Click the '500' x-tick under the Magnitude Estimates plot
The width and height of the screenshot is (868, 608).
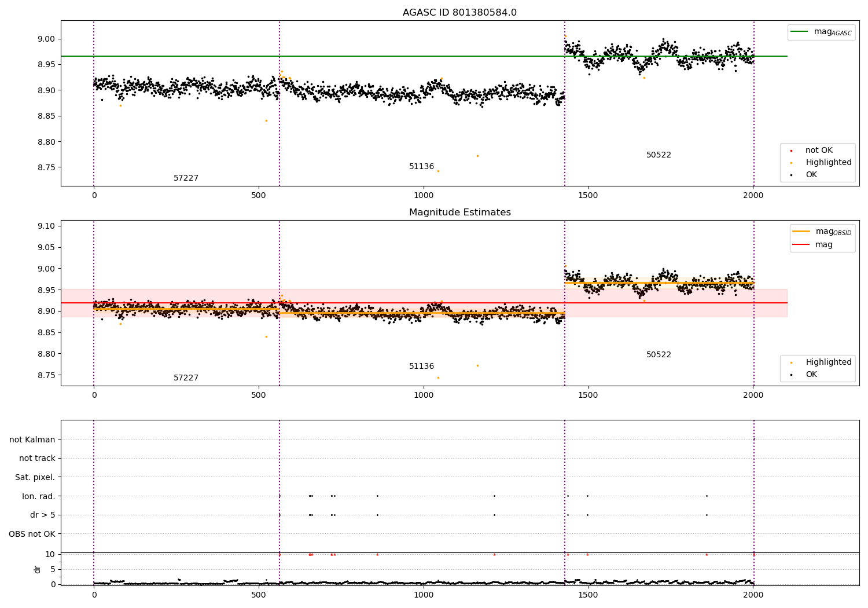(x=259, y=395)
